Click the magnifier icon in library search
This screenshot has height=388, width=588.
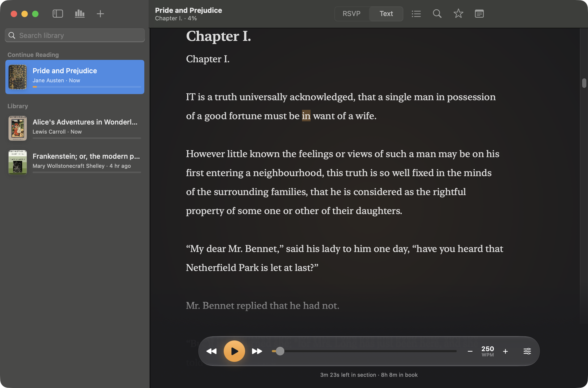tap(12, 35)
